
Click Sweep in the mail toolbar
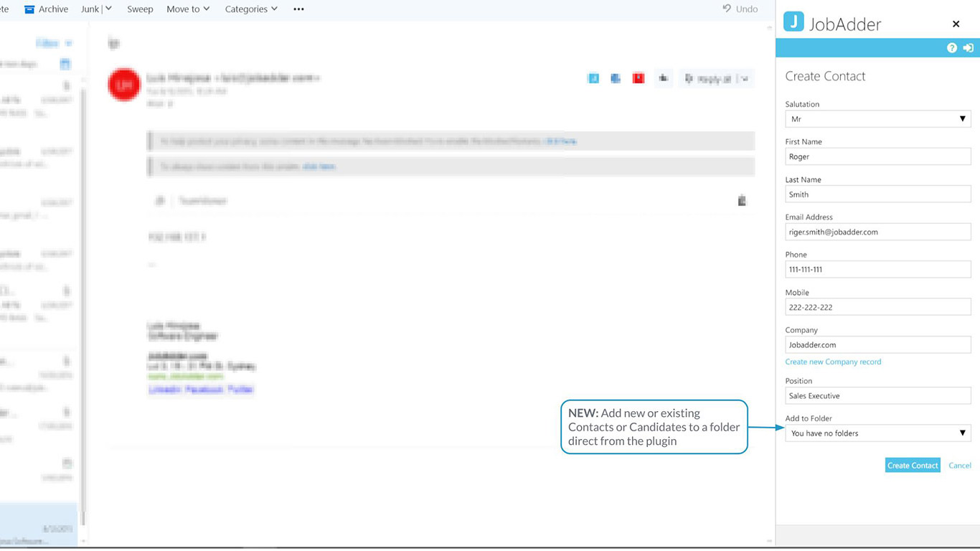tap(140, 9)
